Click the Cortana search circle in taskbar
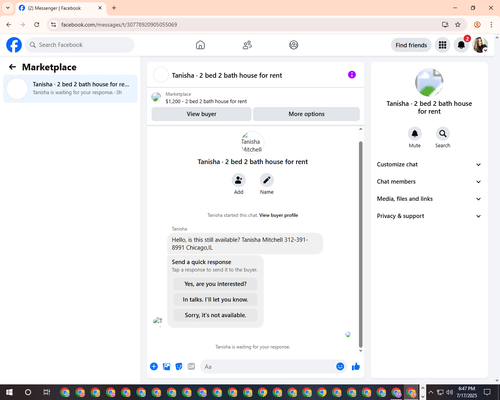Image resolution: width=500 pixels, height=400 pixels. tap(28, 392)
